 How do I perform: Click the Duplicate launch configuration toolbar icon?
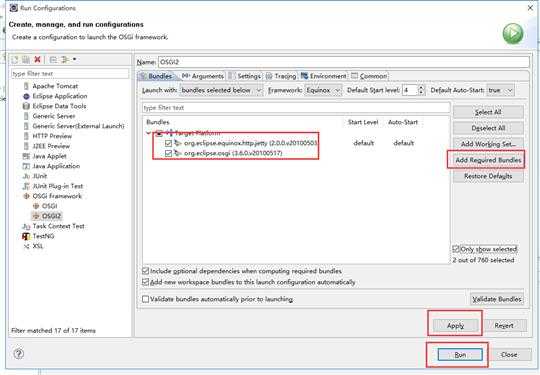point(26,60)
